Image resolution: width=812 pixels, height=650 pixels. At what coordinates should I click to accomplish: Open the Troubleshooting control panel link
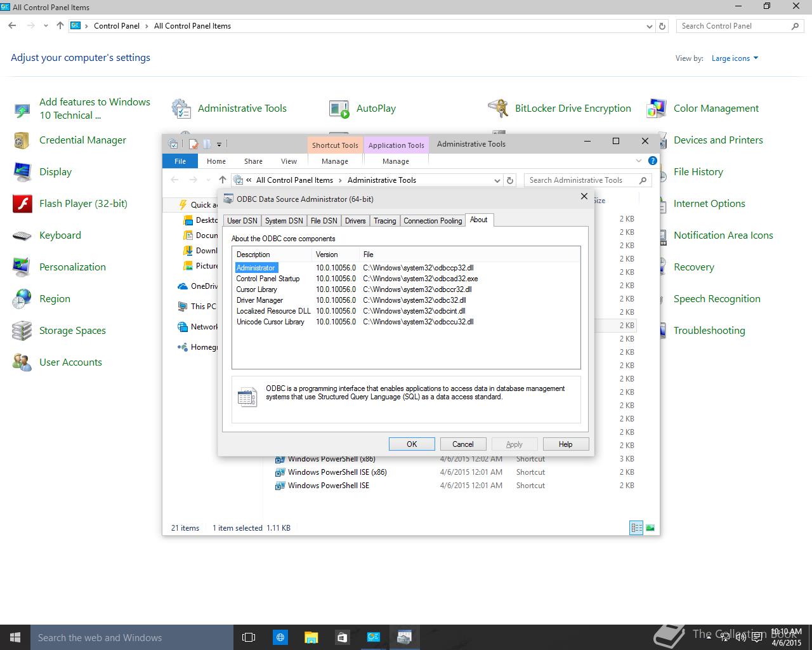click(709, 331)
